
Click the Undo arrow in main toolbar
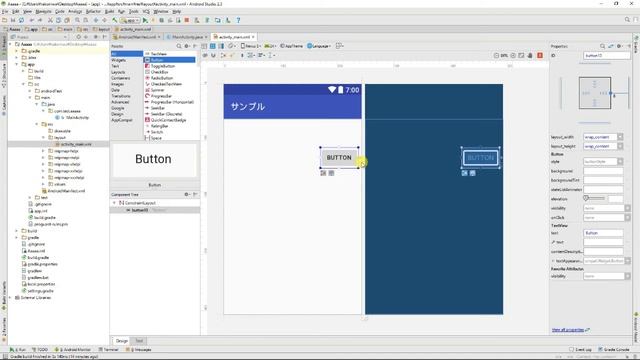tap(31, 20)
